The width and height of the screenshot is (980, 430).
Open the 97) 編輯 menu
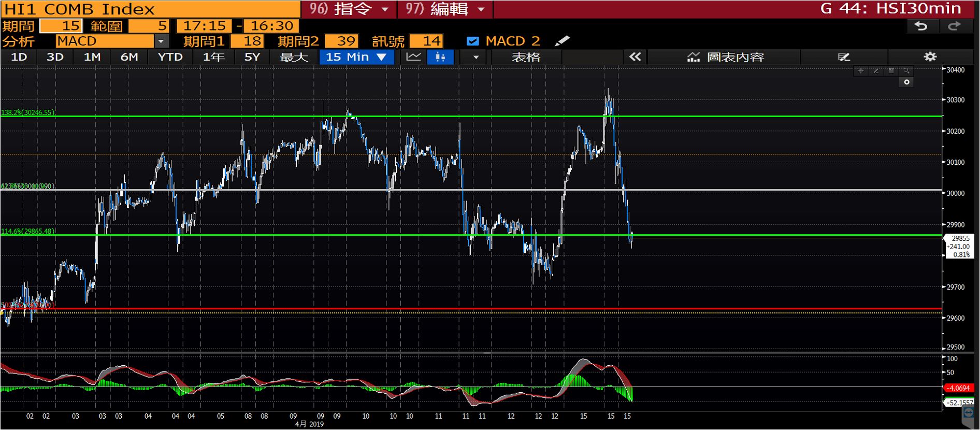[x=445, y=9]
